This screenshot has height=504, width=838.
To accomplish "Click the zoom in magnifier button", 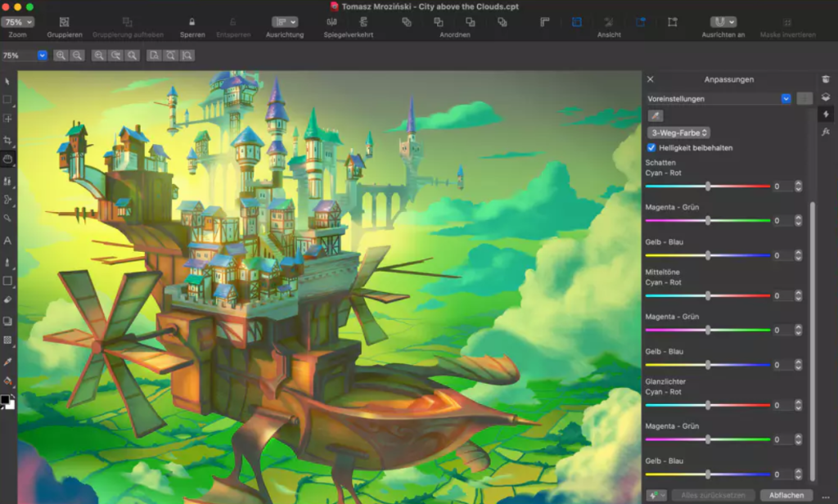I will [61, 56].
